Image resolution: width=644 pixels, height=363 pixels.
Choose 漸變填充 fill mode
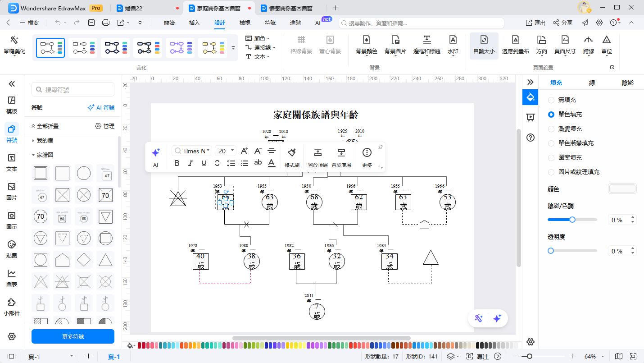(x=551, y=128)
